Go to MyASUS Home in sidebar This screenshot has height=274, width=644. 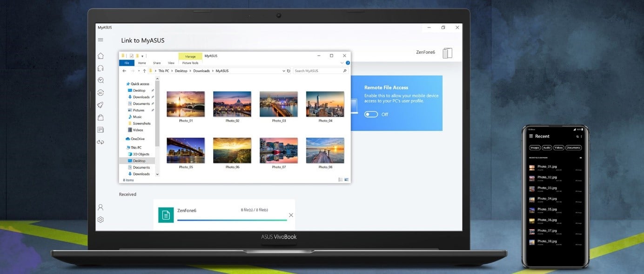[101, 56]
